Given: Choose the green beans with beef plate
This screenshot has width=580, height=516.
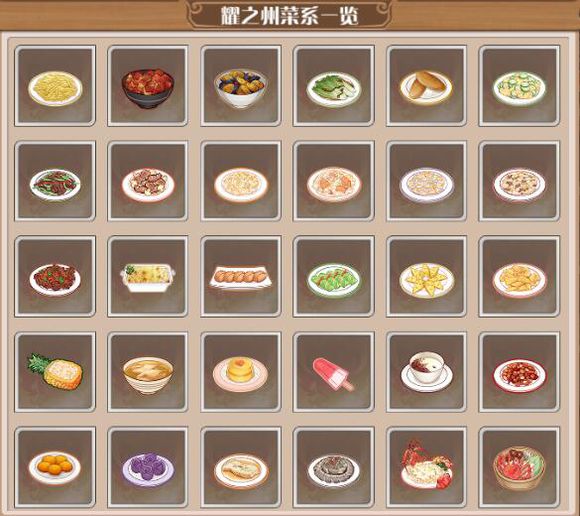Looking at the screenshot, I should click(x=55, y=181).
